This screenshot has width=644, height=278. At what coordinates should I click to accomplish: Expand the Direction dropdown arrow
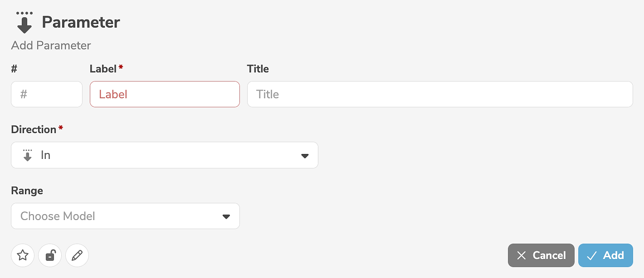(305, 156)
